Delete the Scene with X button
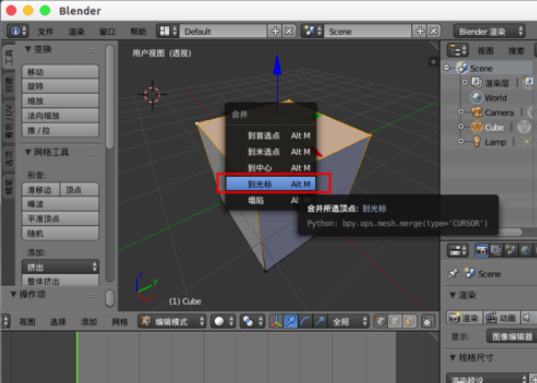 point(434,31)
